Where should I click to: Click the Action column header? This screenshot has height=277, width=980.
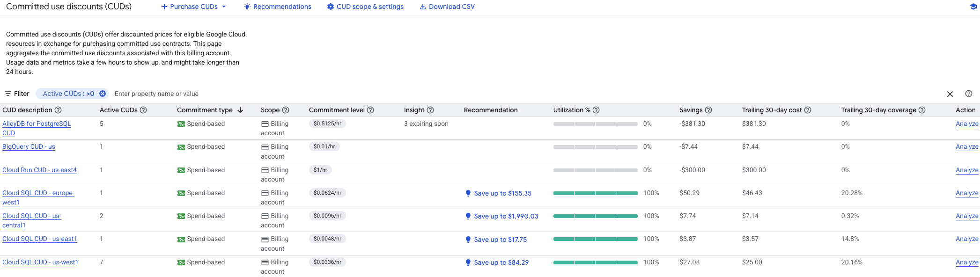965,110
